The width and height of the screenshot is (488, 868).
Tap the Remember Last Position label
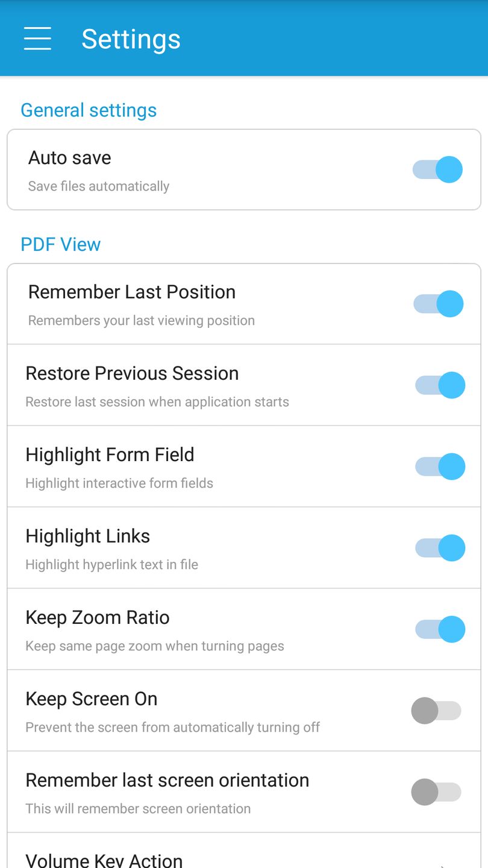pos(132,292)
